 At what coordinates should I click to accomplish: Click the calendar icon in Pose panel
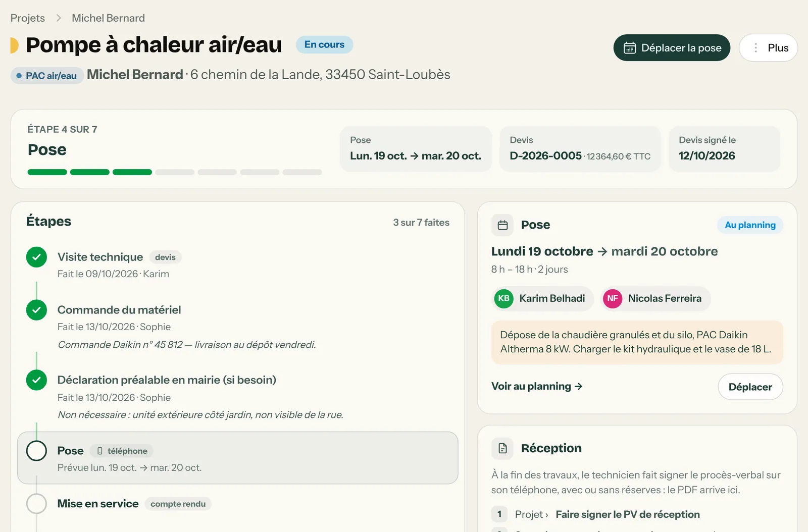(x=502, y=225)
